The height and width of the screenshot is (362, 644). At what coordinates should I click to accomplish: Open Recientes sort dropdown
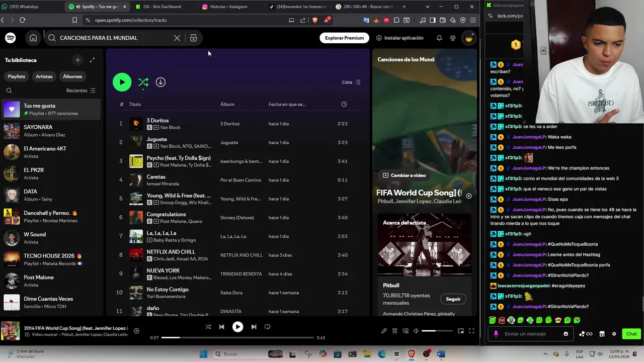click(80, 90)
